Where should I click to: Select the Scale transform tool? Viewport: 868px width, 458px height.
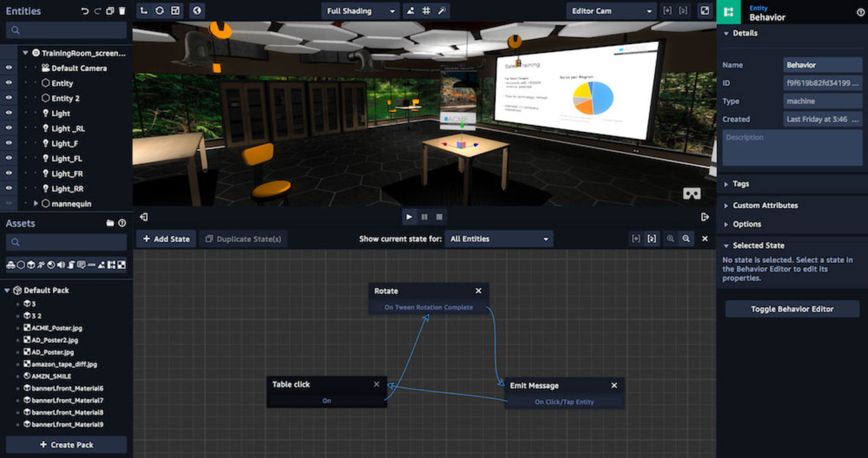coord(176,11)
